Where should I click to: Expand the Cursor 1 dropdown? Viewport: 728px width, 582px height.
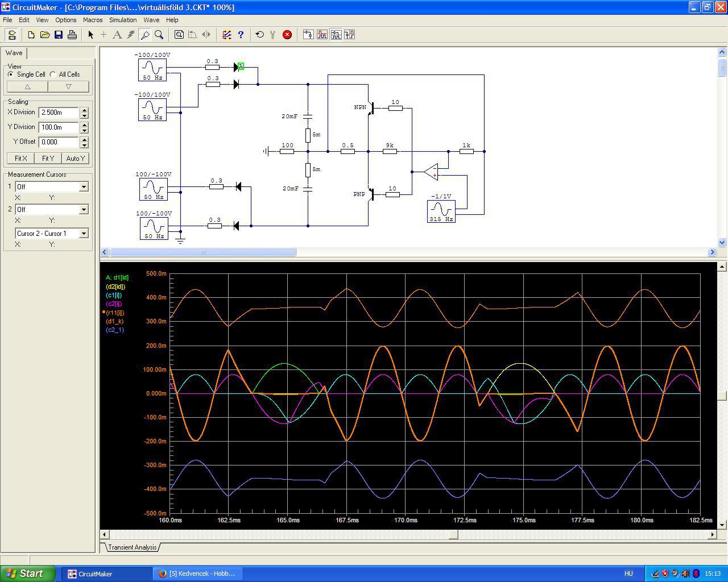(84, 187)
